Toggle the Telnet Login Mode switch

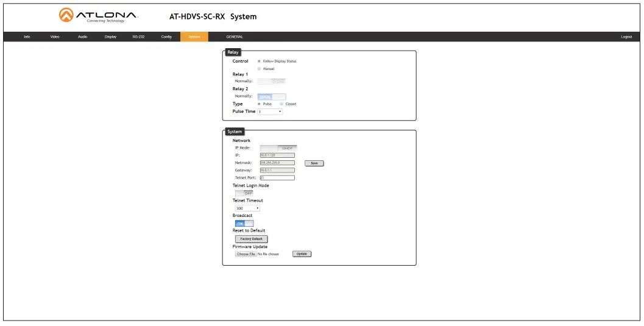(244, 193)
